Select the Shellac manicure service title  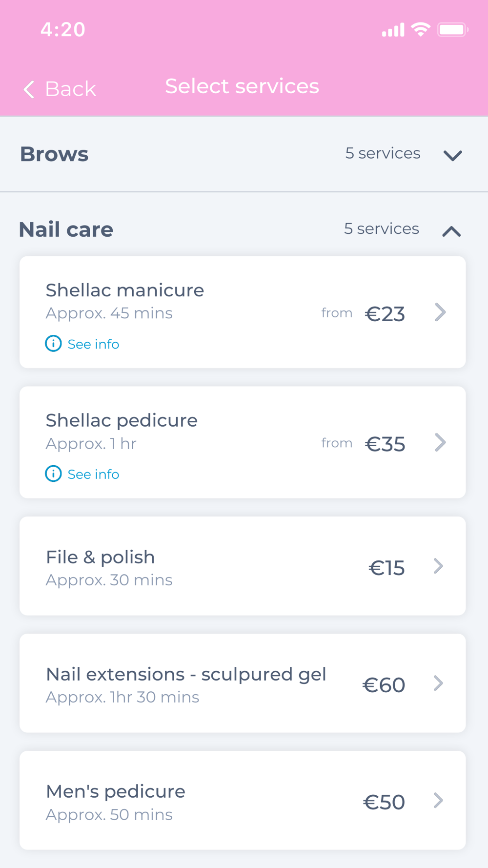[125, 290]
